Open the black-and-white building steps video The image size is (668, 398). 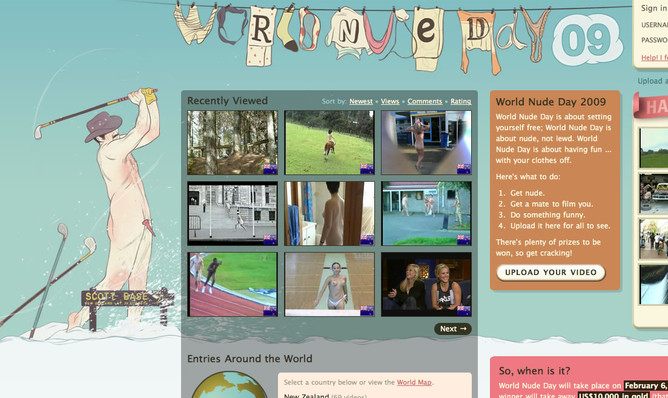click(233, 213)
